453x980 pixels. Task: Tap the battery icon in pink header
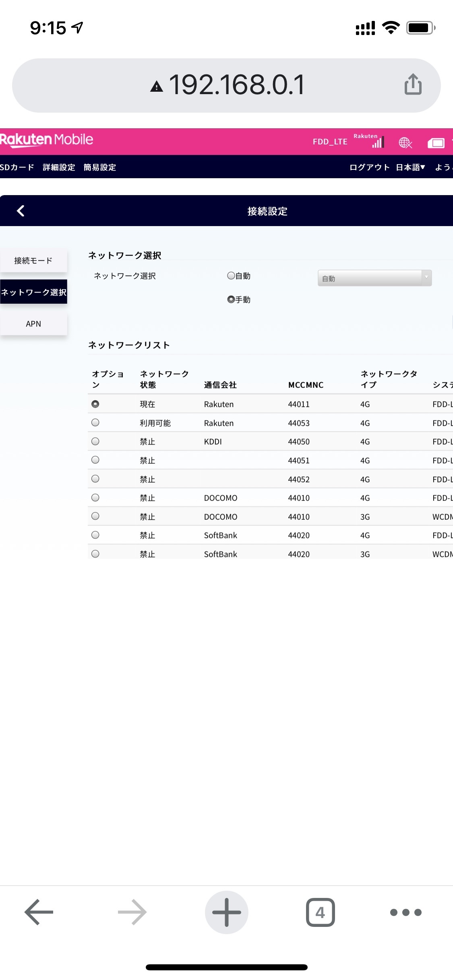pyautogui.click(x=436, y=143)
